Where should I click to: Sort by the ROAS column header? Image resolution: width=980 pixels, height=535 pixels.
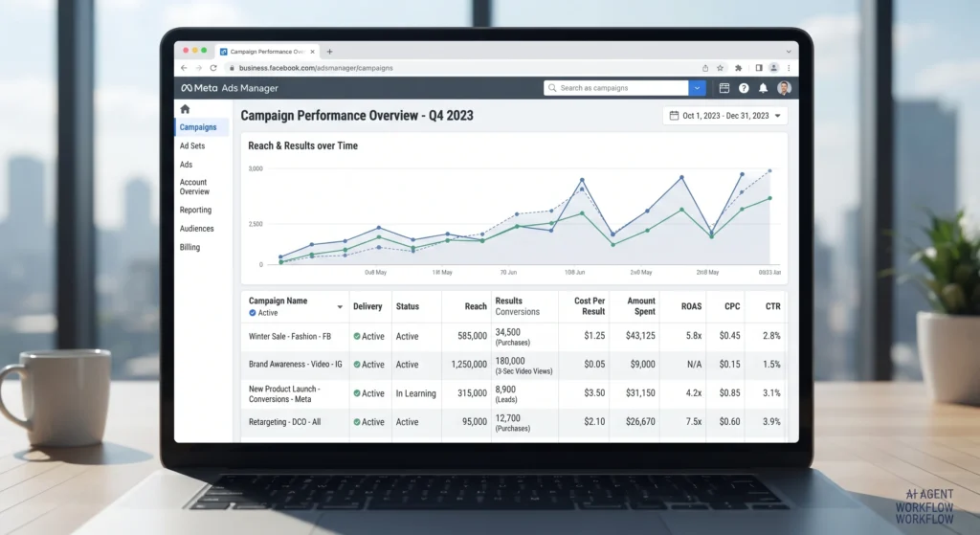691,306
